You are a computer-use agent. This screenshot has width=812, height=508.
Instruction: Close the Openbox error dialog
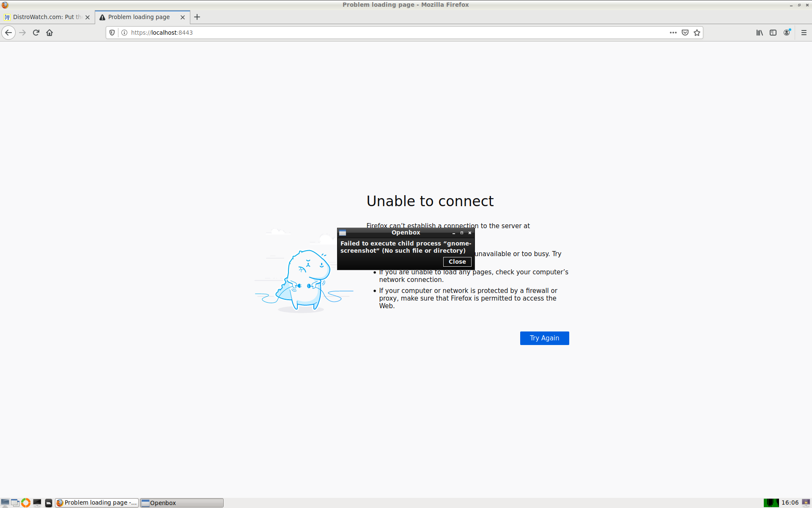pyautogui.click(x=457, y=262)
